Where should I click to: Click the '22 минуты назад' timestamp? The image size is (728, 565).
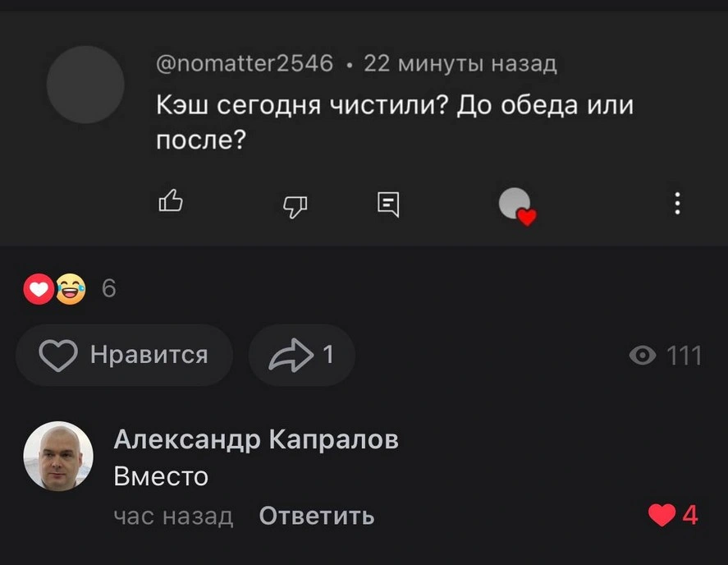click(x=460, y=63)
